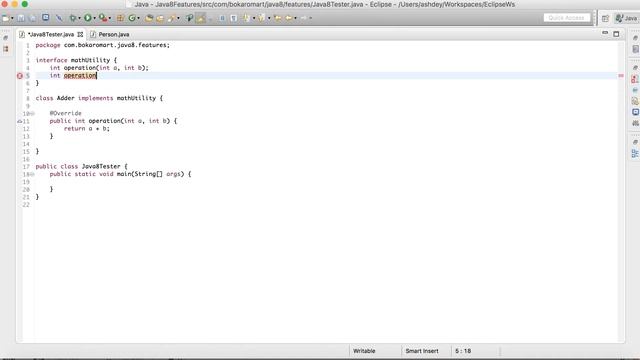The width and height of the screenshot is (640, 360).
Task: Navigate Back with the yellow arrow
Action: [x=289, y=18]
